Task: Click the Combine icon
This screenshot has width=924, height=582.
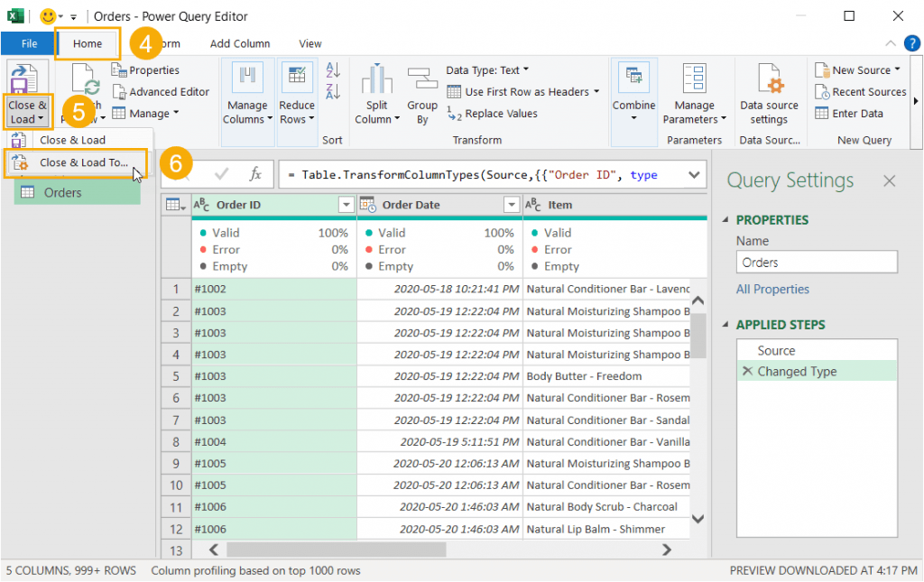Action: click(634, 77)
